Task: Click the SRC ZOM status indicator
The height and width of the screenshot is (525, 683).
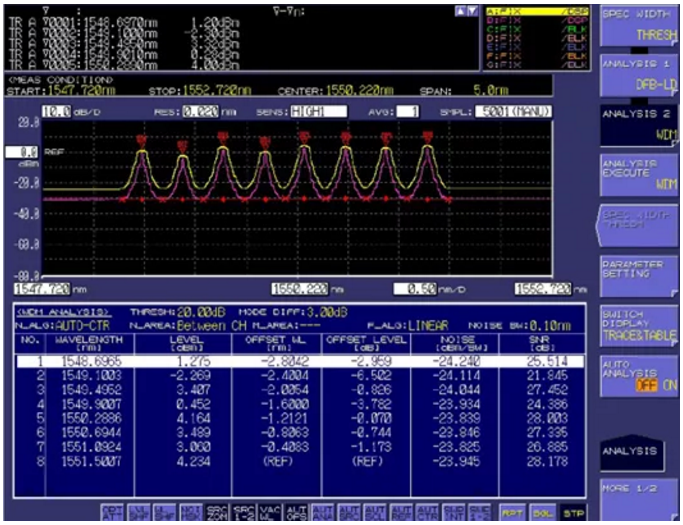Action: pyautogui.click(x=217, y=513)
